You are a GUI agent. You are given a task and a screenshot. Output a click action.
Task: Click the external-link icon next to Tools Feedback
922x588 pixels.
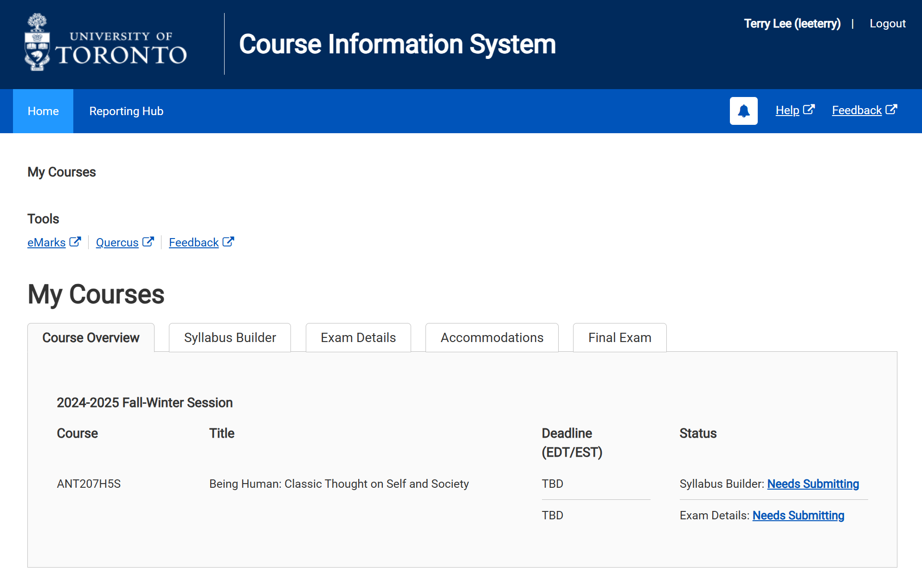228,241
